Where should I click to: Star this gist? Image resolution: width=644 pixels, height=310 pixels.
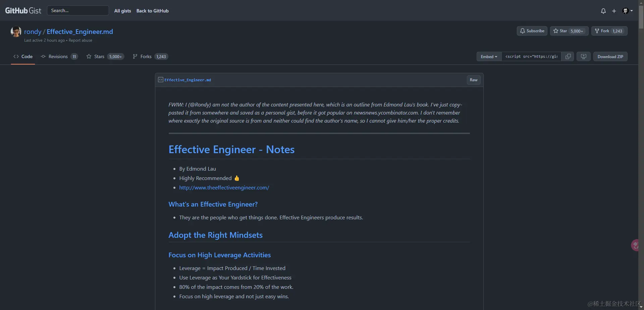560,31
